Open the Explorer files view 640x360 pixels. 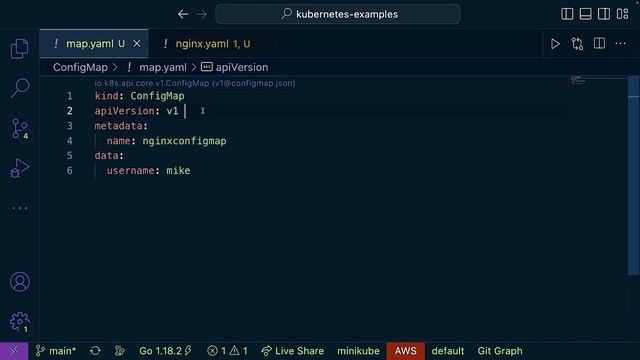(20, 49)
